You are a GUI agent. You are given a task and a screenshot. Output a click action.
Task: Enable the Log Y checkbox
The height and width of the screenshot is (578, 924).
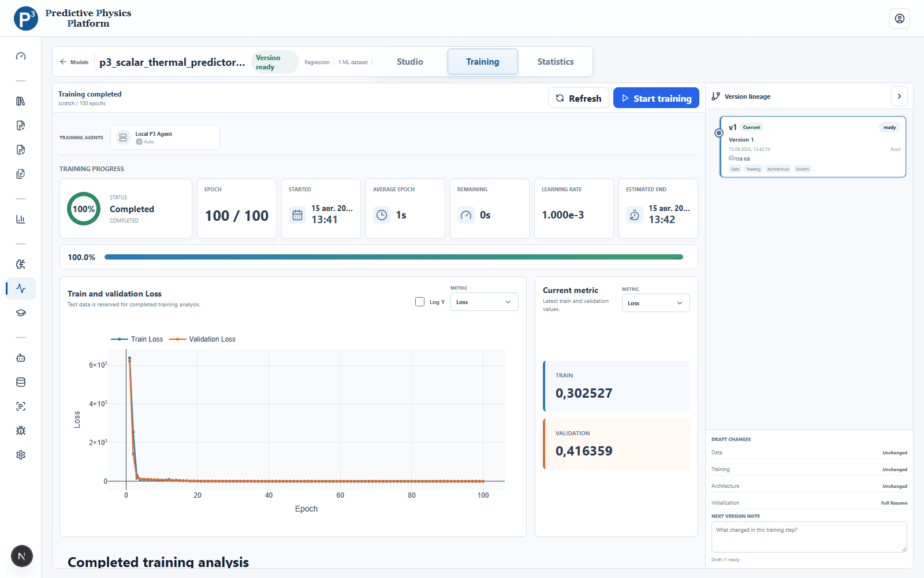tap(420, 302)
